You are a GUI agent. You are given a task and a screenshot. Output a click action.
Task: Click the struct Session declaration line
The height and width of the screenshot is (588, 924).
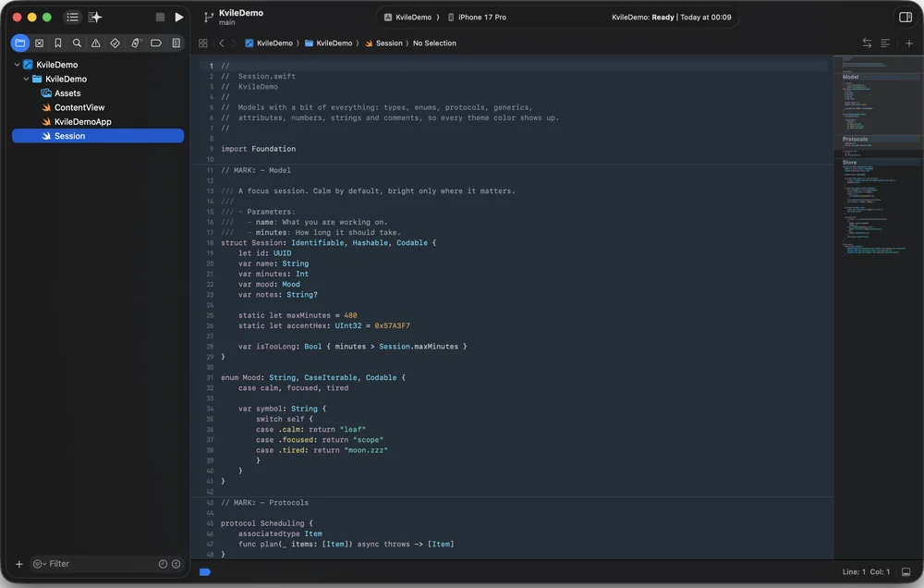pos(328,243)
